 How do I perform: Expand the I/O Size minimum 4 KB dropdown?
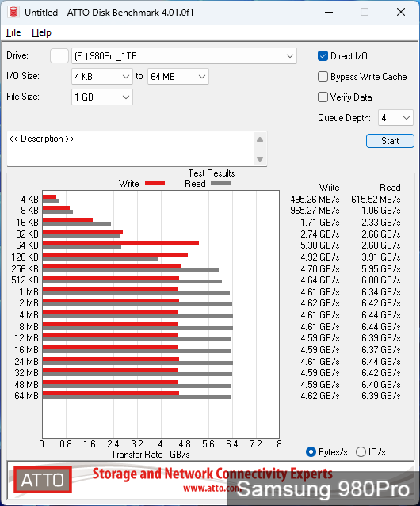click(102, 77)
